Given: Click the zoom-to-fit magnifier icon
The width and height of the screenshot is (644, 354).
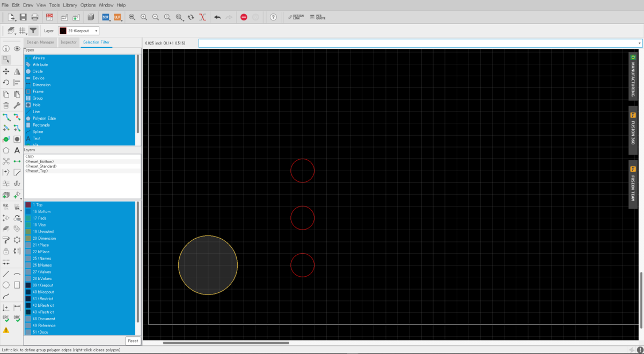Looking at the screenshot, I should click(132, 17).
